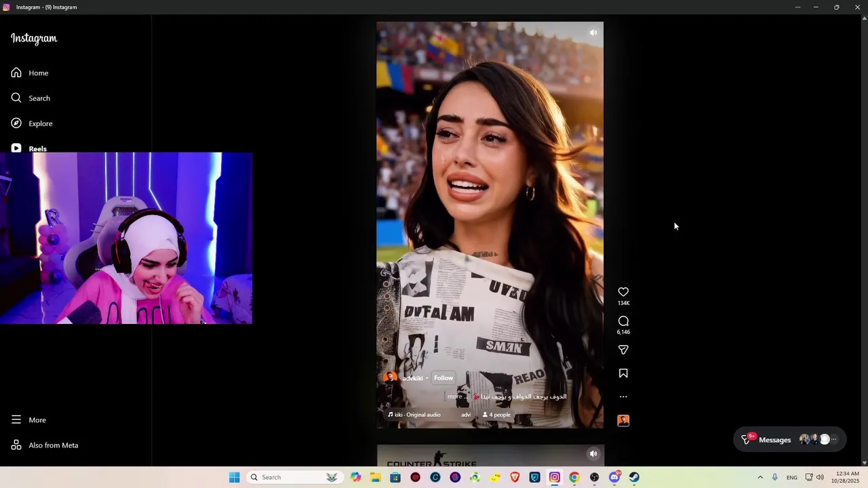Image resolution: width=868 pixels, height=488 pixels.
Task: Share the reel via paper plane icon
Action: click(x=623, y=350)
